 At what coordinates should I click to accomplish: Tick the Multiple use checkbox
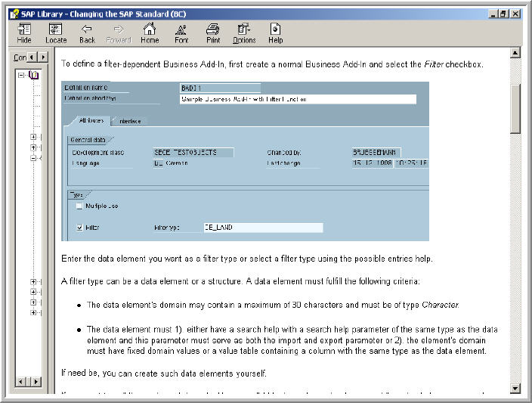79,206
